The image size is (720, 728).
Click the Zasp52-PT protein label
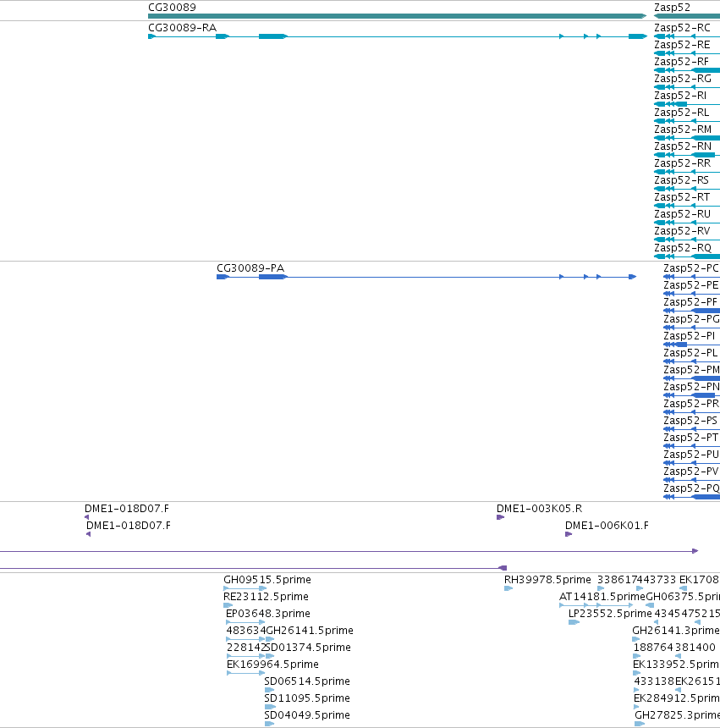tap(691, 438)
